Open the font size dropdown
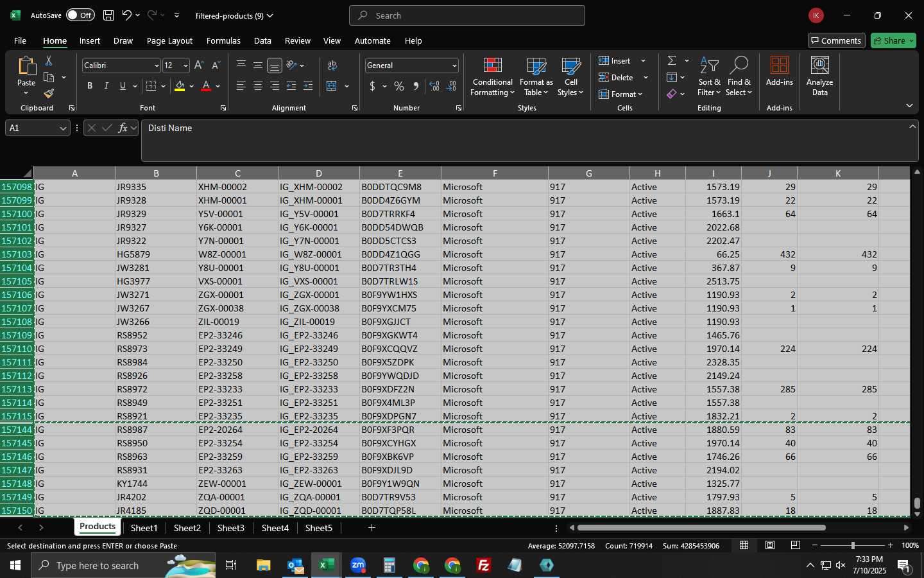The height and width of the screenshot is (578, 924). pos(185,66)
